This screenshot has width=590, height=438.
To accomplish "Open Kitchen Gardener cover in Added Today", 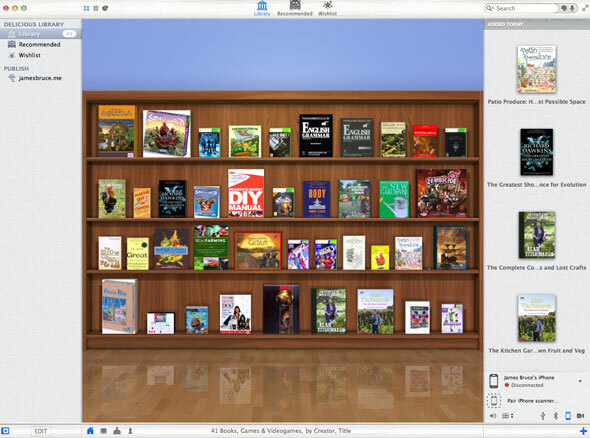I will pos(537,318).
